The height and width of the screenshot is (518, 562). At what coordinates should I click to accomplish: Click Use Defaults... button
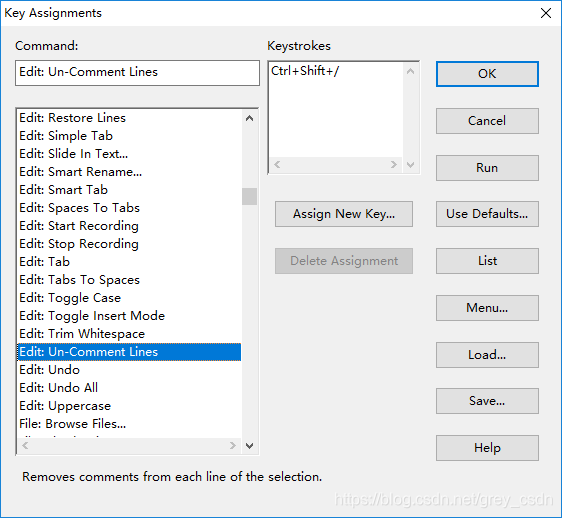[x=487, y=214]
